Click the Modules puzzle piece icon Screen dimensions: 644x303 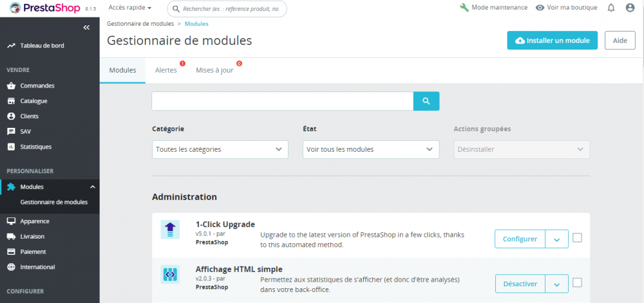click(12, 187)
